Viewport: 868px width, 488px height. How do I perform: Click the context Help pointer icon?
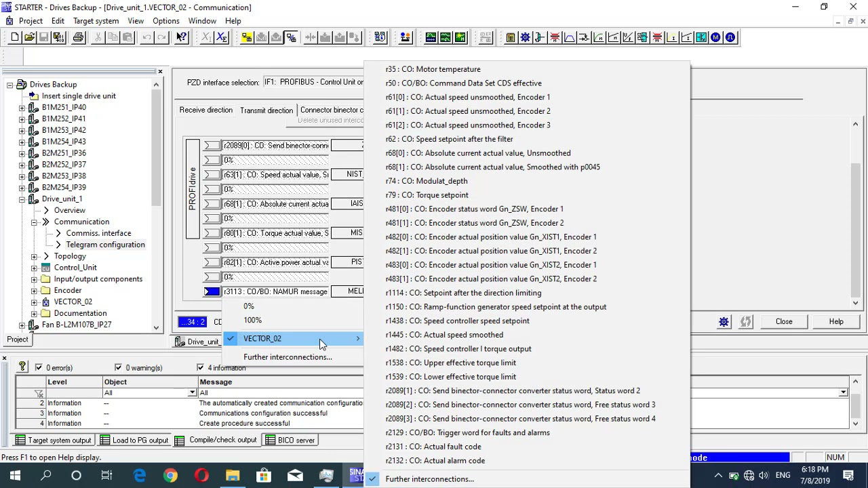tap(181, 37)
